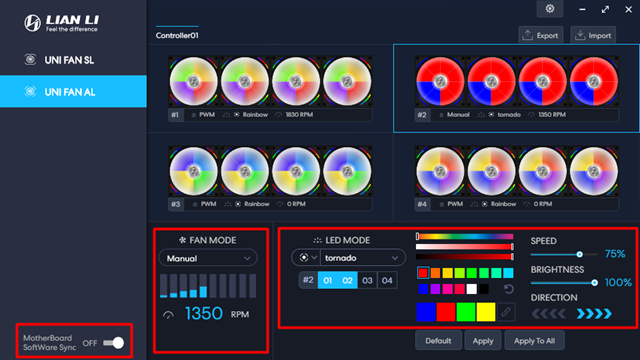640x360 pixels.
Task: Adjust the Brightness slider handle
Action: tap(594, 282)
